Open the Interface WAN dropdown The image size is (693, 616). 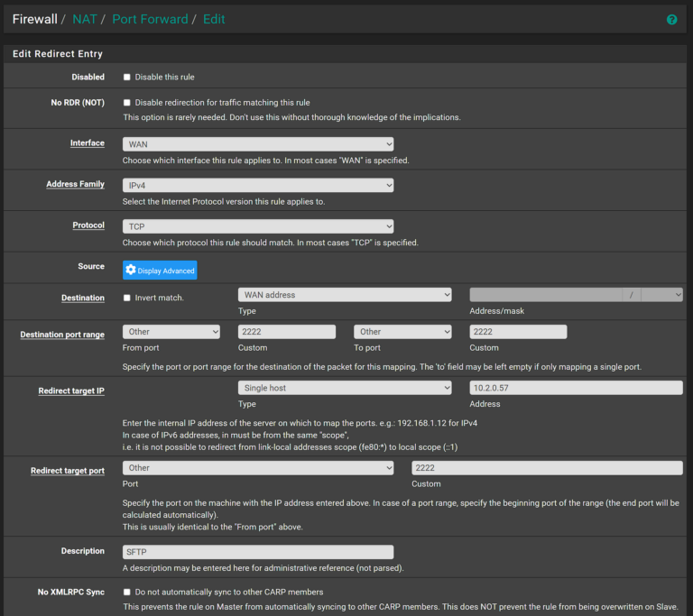[x=258, y=144]
